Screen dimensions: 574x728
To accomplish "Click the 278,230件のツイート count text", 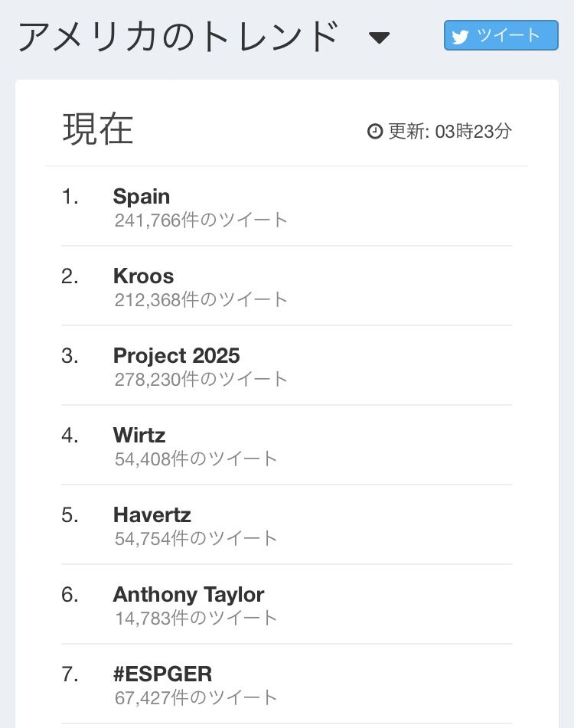I will pos(201,380).
